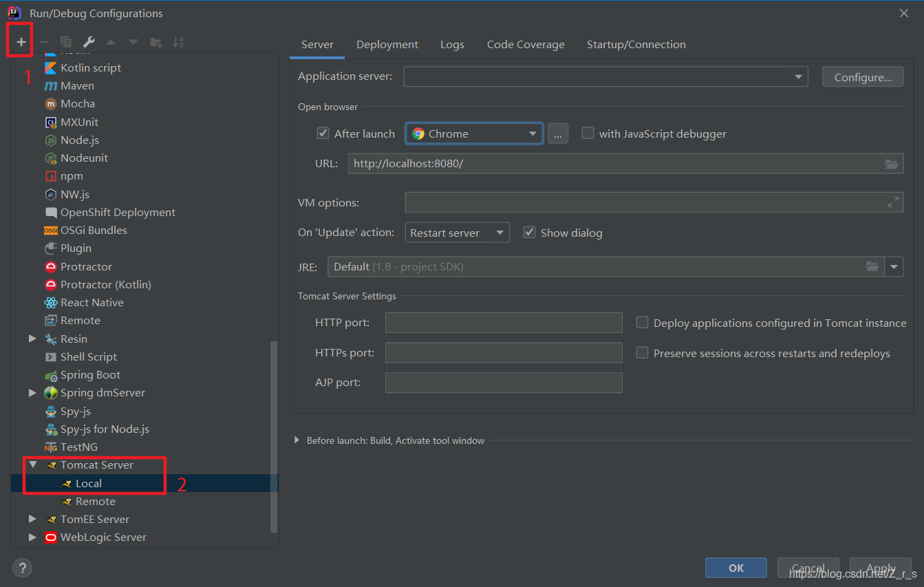
Task: Open edit templates wrench icon
Action: pyautogui.click(x=89, y=42)
